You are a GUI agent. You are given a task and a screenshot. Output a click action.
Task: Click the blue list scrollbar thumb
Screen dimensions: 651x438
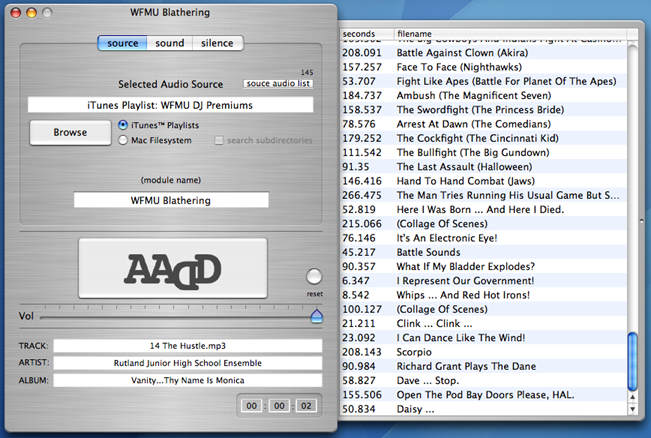coord(632,361)
